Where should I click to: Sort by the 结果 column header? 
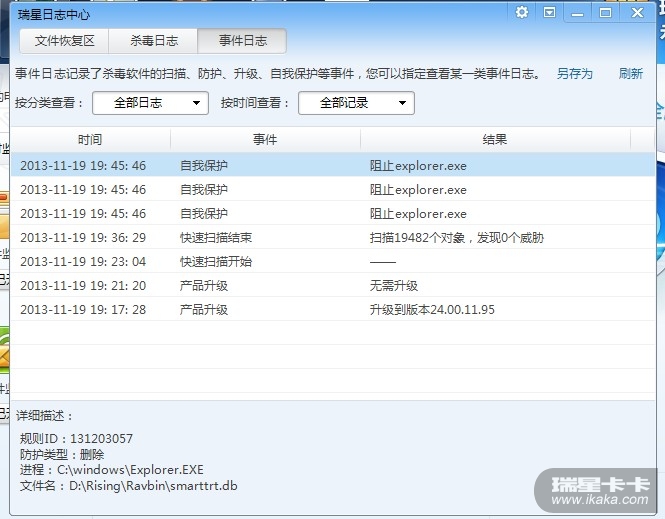tap(495, 140)
